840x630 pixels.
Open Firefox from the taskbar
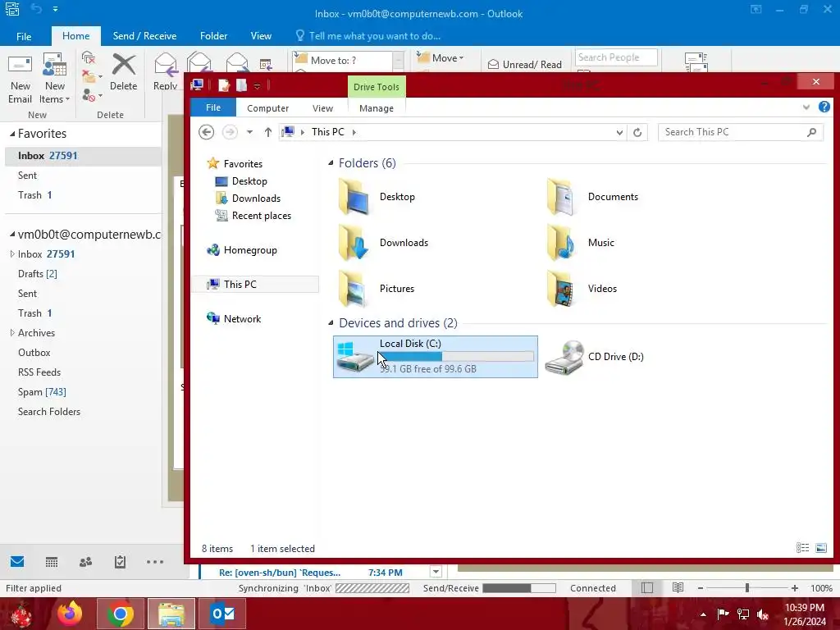click(70, 614)
